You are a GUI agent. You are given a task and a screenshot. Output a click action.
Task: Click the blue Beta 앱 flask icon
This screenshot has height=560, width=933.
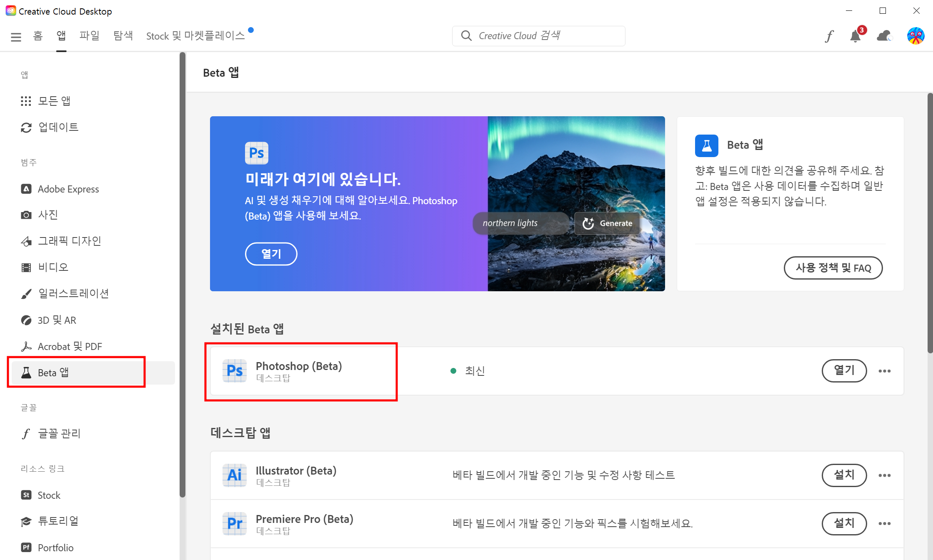(x=706, y=145)
